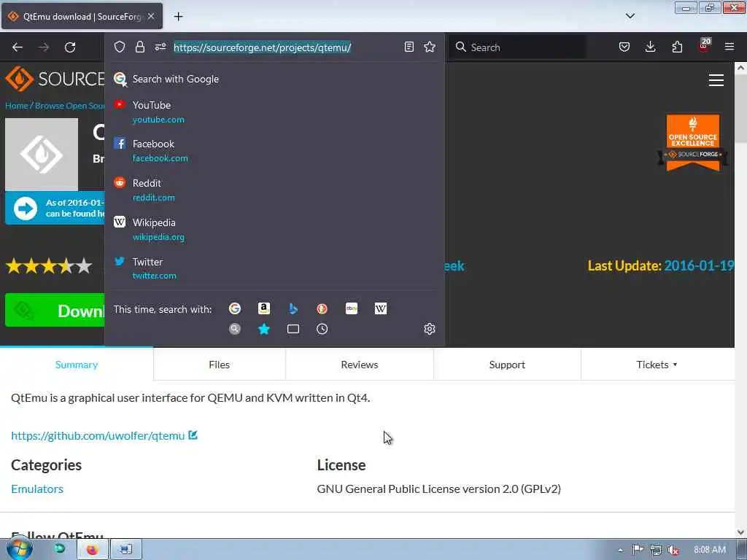Select the Wikipedia wikipedia.org suggestion
747x560 pixels.
click(x=274, y=229)
